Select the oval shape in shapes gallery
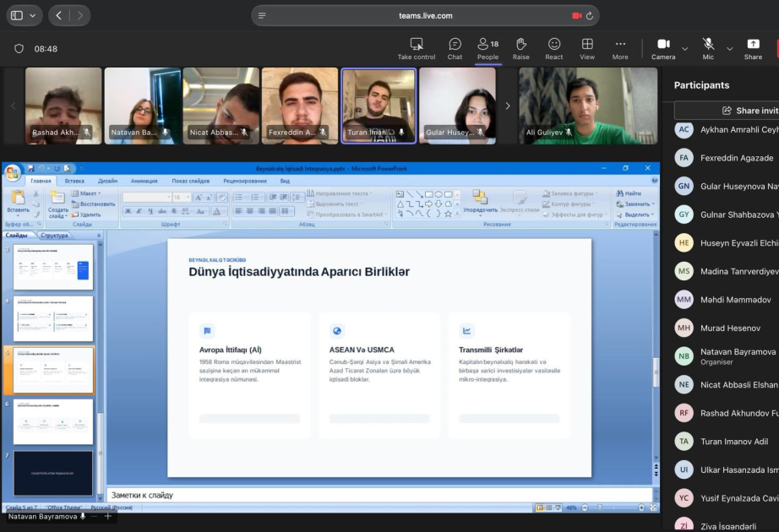779x532 pixels. 439,194
